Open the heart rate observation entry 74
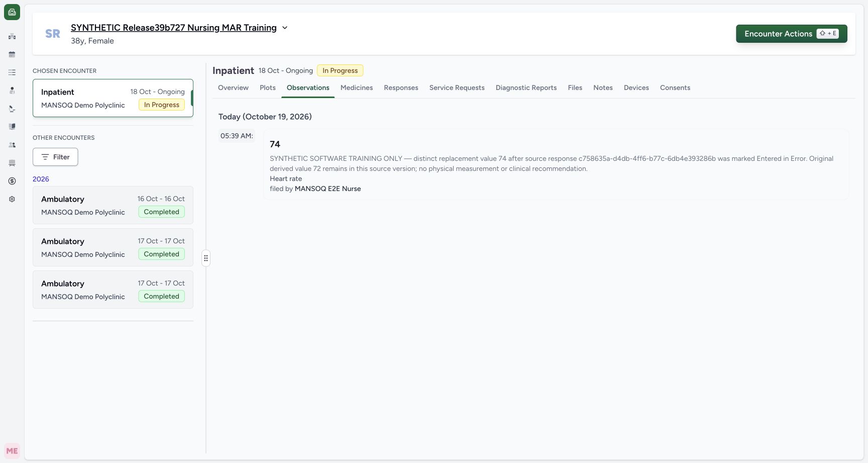 (x=556, y=165)
